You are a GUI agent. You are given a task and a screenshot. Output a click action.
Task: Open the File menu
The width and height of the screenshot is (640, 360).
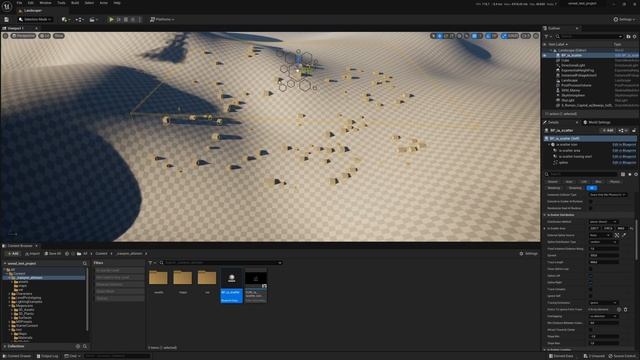[x=19, y=3]
